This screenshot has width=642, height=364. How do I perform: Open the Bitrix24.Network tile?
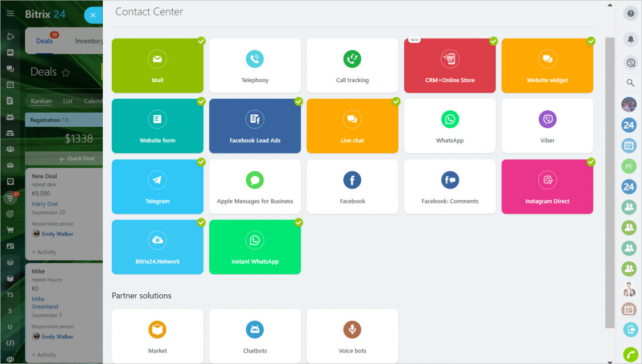pyautogui.click(x=157, y=247)
